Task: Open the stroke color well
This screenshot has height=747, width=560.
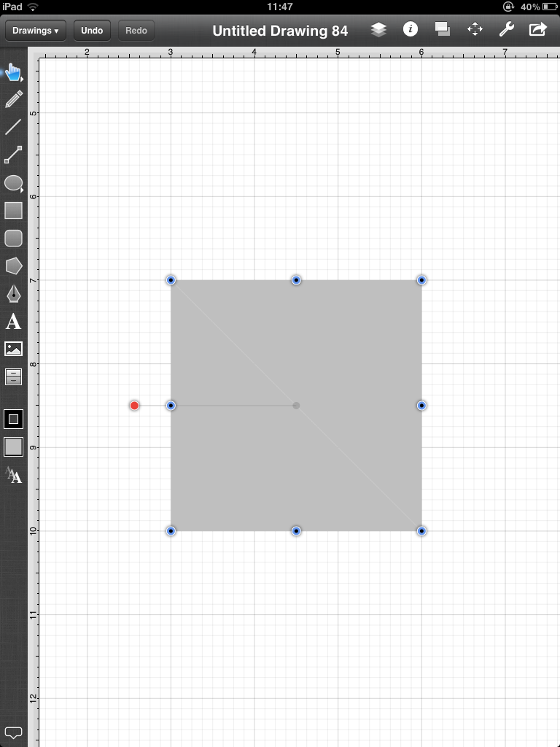Action: [x=13, y=419]
